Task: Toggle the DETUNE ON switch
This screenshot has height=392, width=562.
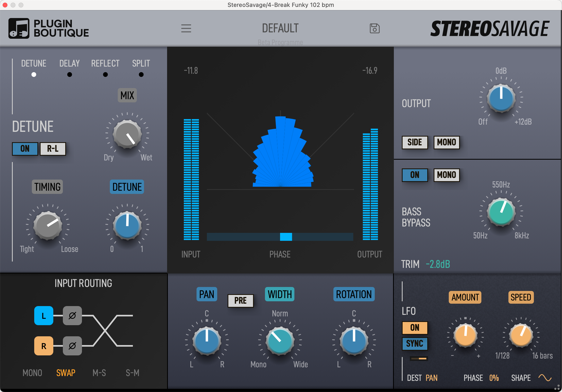Action: [25, 149]
